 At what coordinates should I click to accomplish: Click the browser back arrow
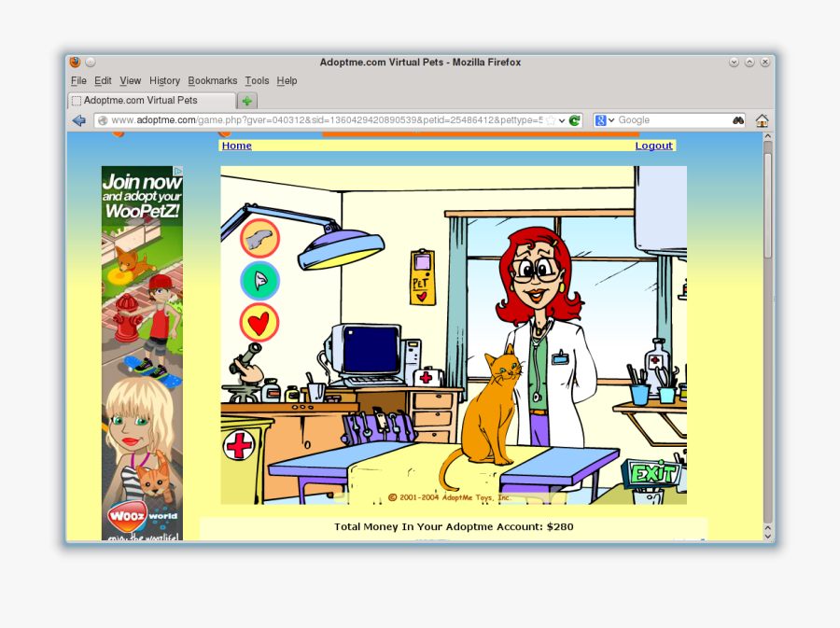79,119
